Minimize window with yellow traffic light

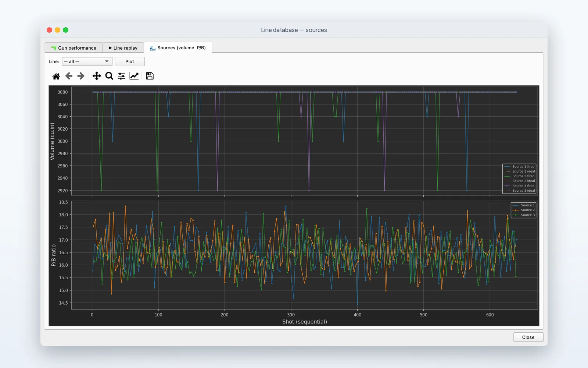click(x=58, y=30)
